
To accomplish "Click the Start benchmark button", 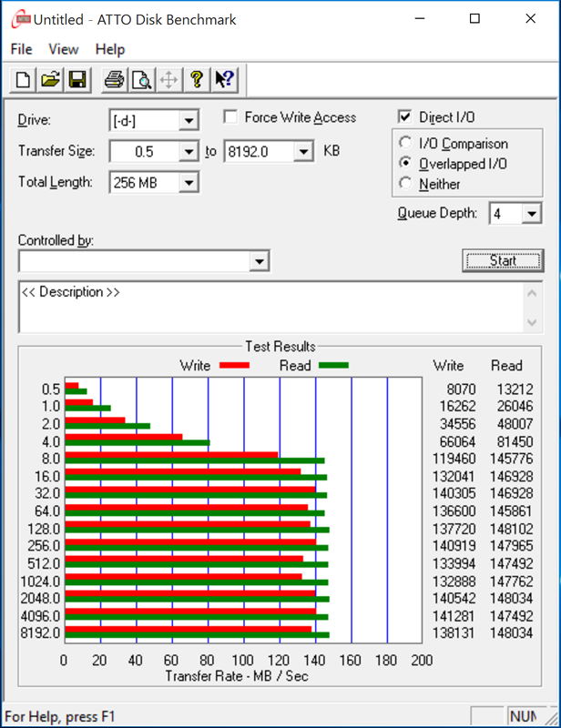I will 503,260.
